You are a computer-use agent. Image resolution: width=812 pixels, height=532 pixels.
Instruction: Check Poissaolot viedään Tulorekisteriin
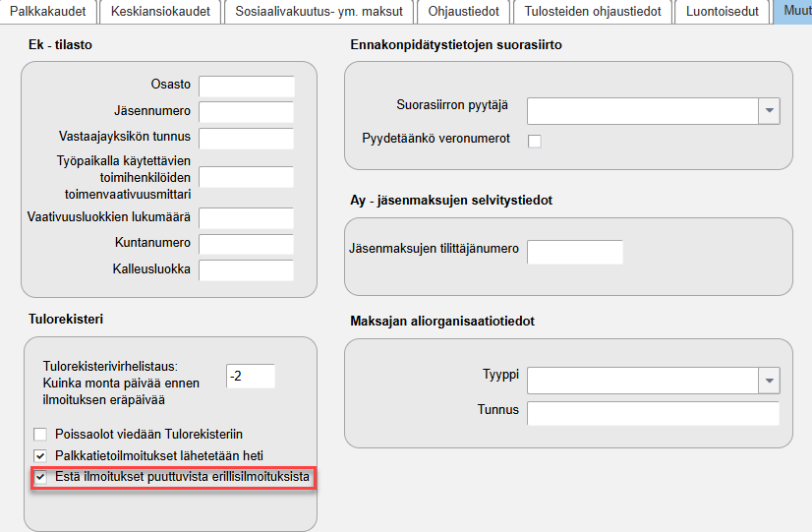click(40, 434)
